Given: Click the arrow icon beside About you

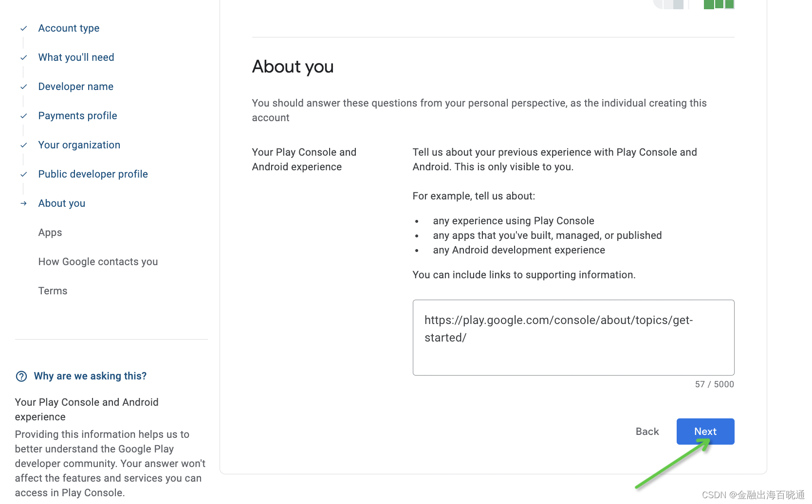Looking at the screenshot, I should click(x=23, y=203).
